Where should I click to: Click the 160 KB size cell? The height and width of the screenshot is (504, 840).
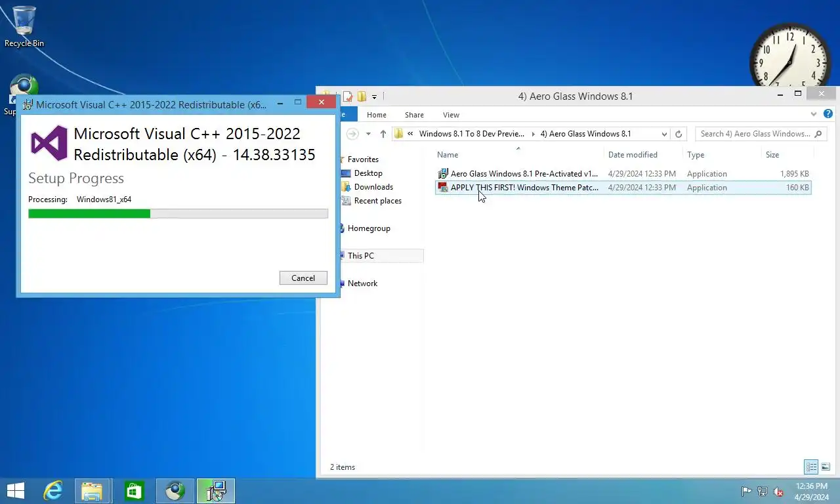(x=797, y=188)
